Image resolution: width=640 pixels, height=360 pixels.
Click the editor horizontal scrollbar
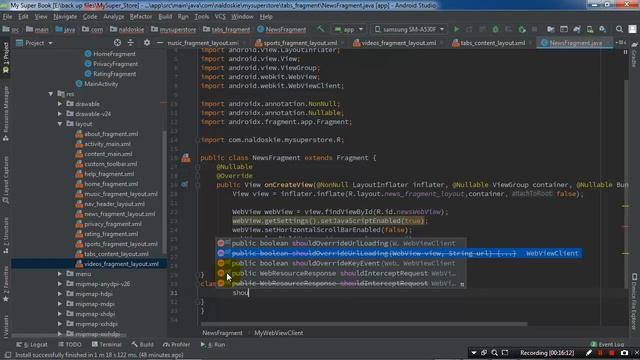click(x=364, y=324)
